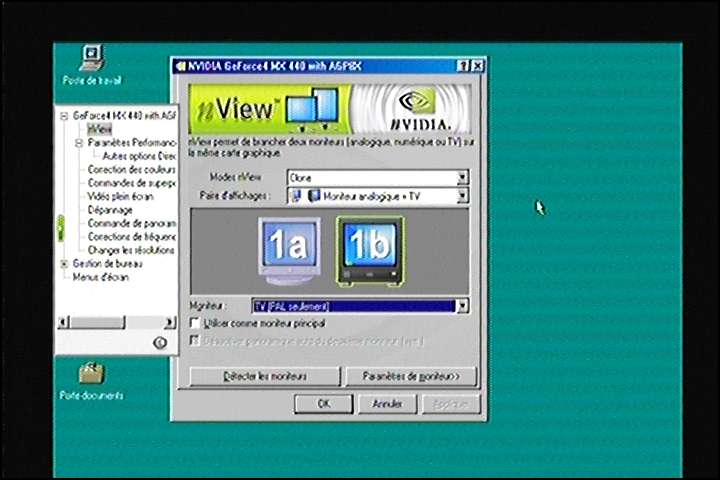The image size is (720, 480).
Task: Click the round icon below the tree panel
Action: pos(160,342)
